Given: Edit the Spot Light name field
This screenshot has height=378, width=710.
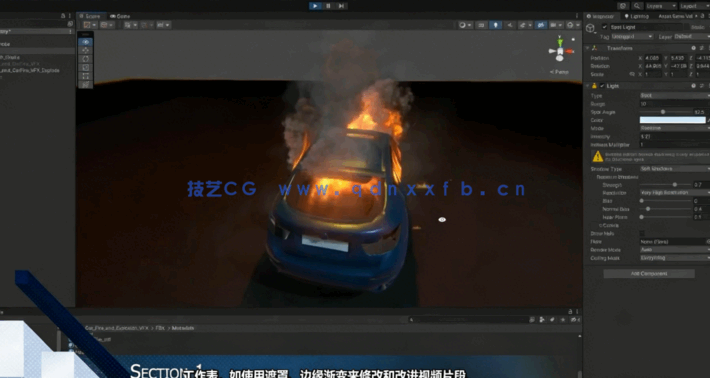Looking at the screenshot, I should click(646, 27).
